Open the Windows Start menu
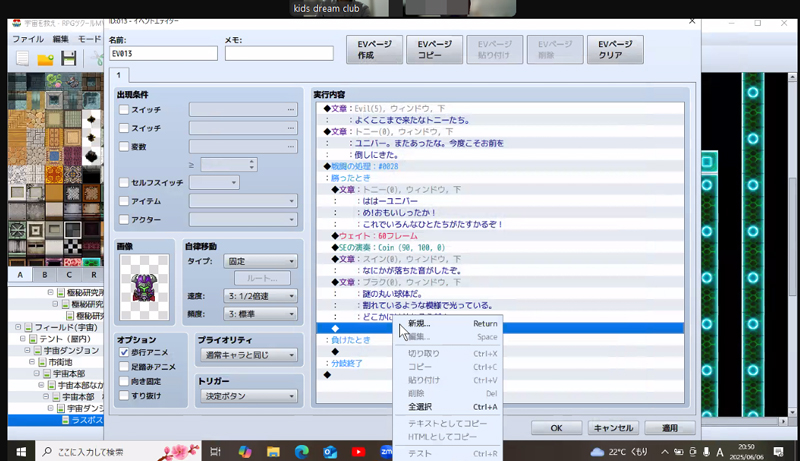The width and height of the screenshot is (800, 461). pos(21,452)
